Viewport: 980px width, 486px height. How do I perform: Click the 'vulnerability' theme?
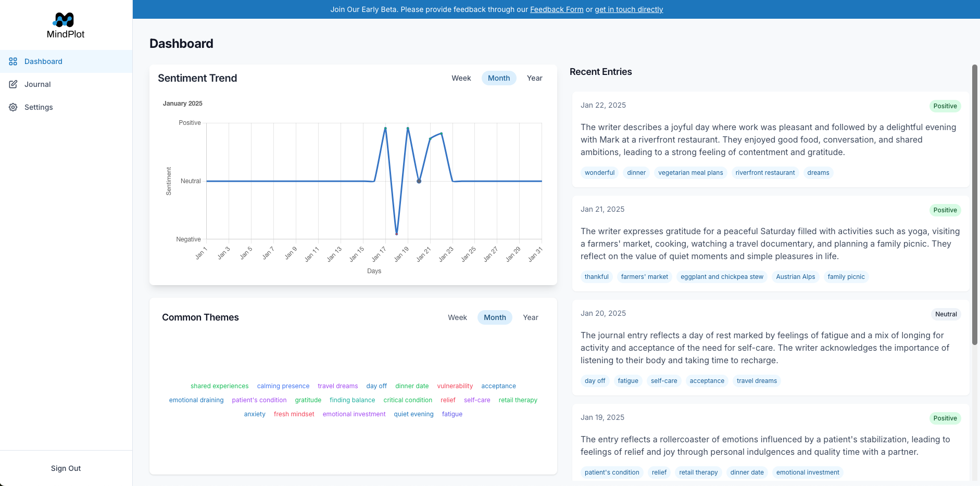tap(455, 386)
